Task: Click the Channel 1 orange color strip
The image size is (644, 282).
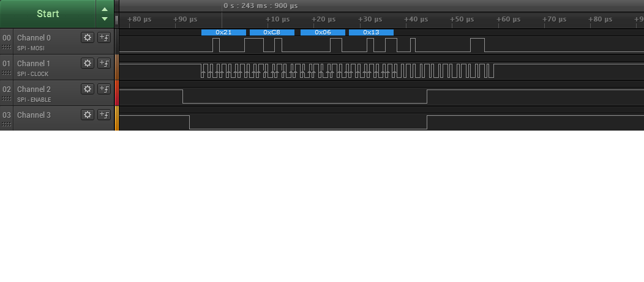Action: point(117,67)
